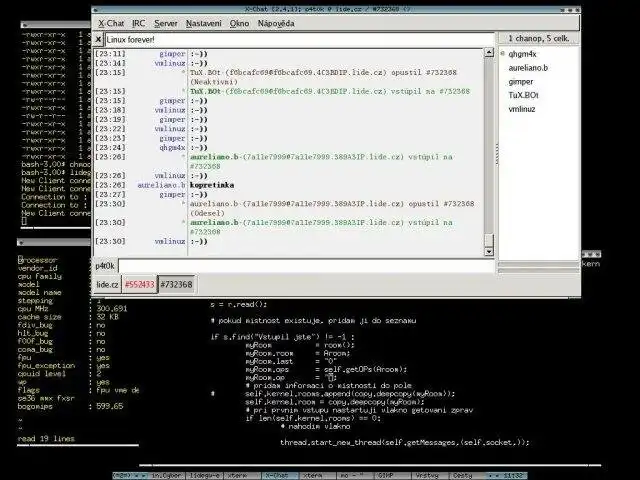Click the thread.start_new_thread code line
This screenshot has width=640, height=480.
click(x=404, y=442)
